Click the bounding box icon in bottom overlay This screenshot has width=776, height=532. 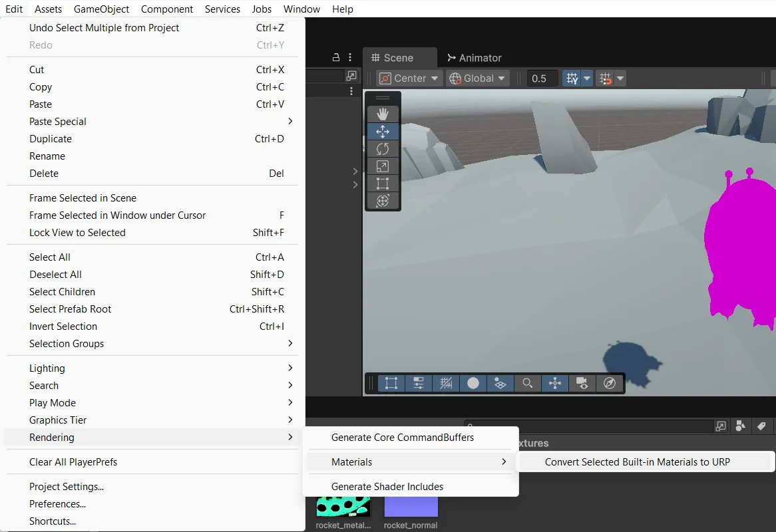click(x=391, y=383)
